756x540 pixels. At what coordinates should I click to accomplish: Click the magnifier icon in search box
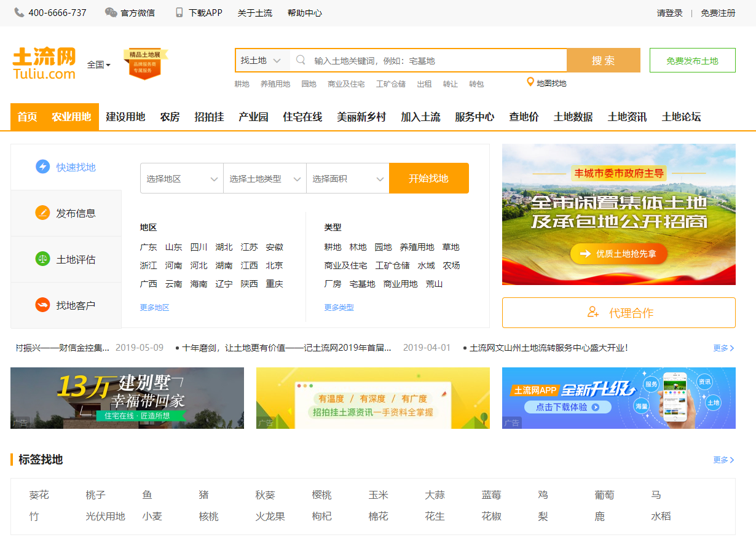click(x=301, y=60)
